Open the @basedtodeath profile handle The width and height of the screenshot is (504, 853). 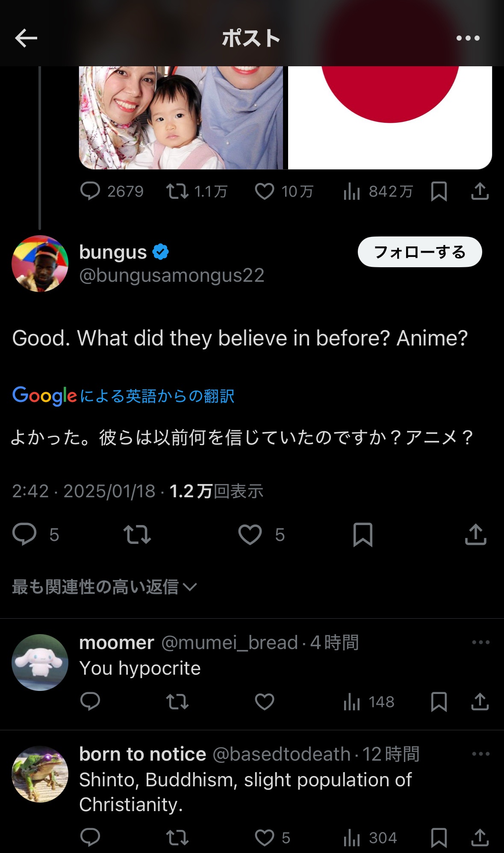point(281,755)
